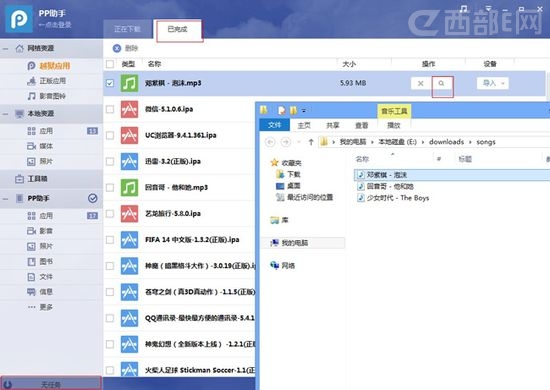Image resolution: width=550 pixels, height=390 pixels.
Task: Open 影音 under PP助手 device
Action: click(x=40, y=231)
